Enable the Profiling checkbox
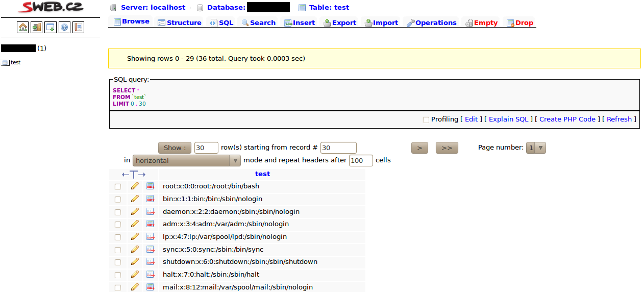This screenshot has width=644, height=292. pos(426,119)
